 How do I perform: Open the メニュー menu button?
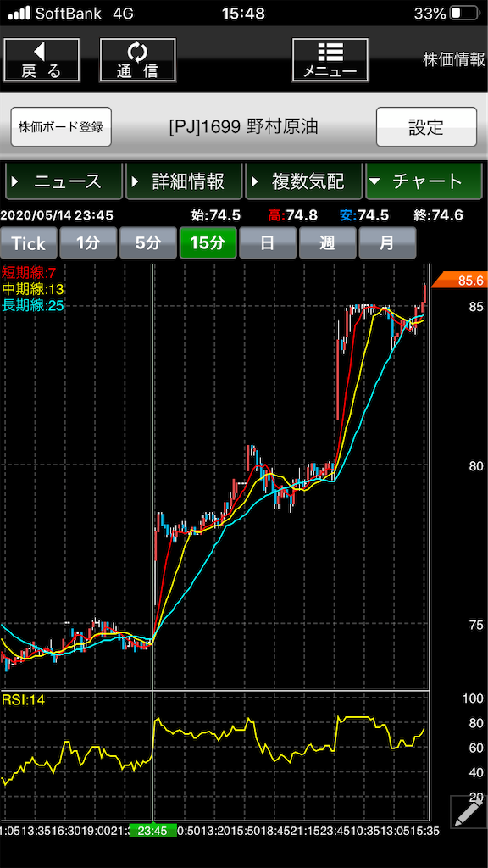point(330,60)
